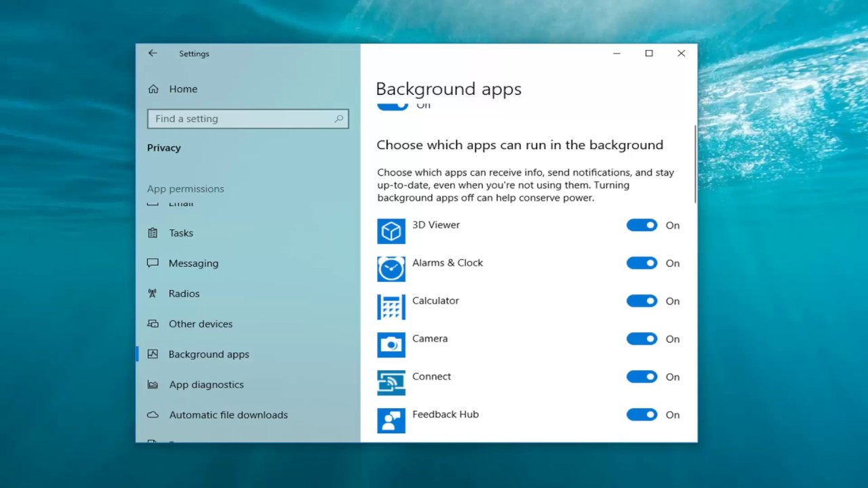This screenshot has height=488, width=868.
Task: Click the Background apps page title
Action: 448,89
